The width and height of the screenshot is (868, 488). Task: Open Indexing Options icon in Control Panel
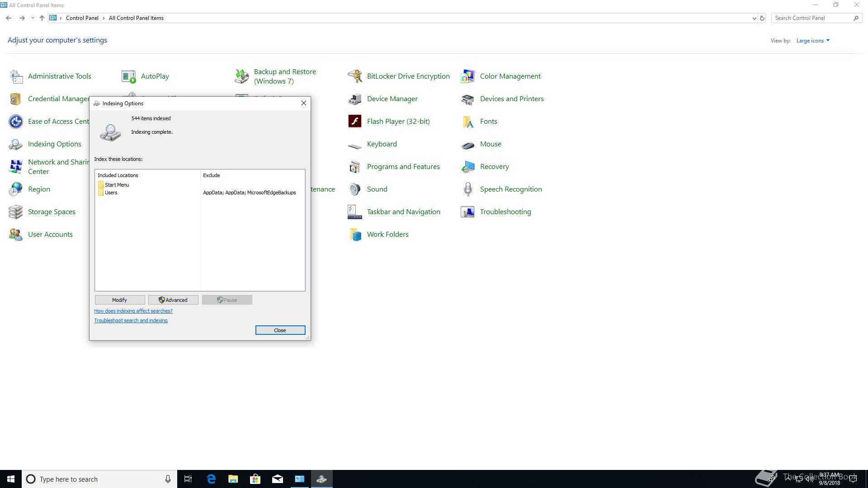point(16,144)
